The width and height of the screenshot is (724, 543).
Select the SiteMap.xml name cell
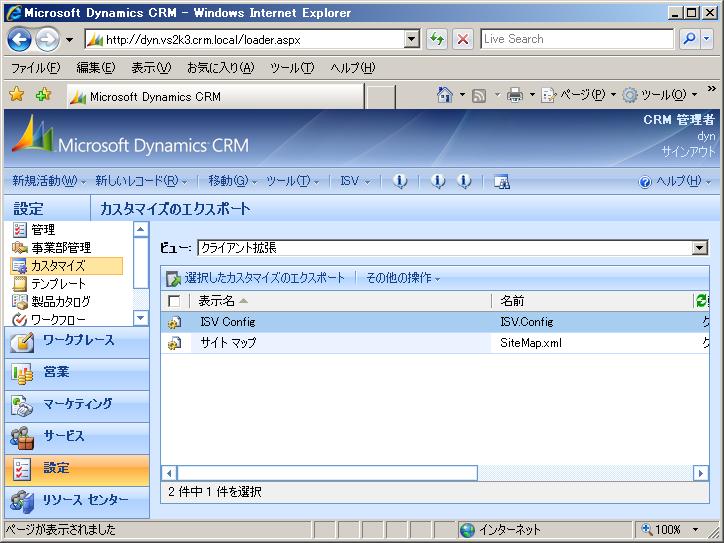pyautogui.click(x=531, y=343)
